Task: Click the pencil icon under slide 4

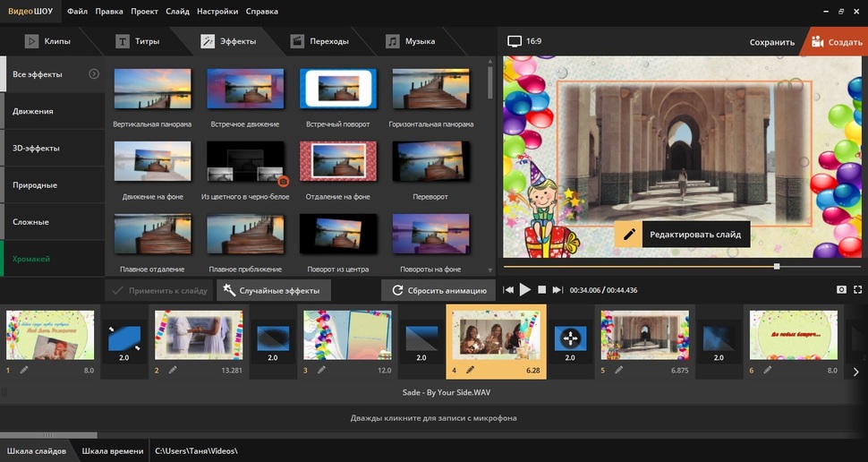Action: point(470,370)
